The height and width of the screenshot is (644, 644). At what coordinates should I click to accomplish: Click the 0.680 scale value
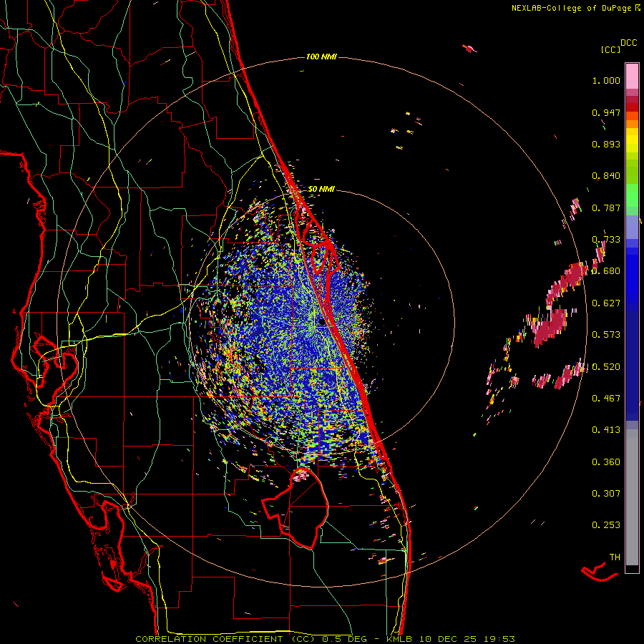(x=606, y=271)
